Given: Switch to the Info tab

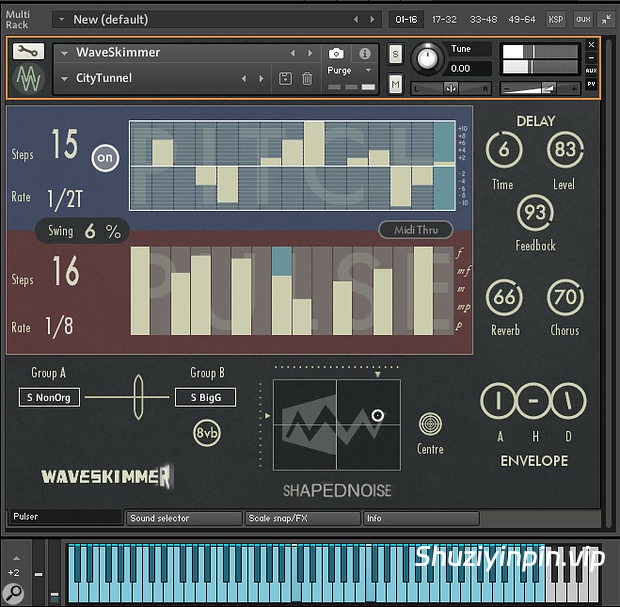Looking at the screenshot, I should [x=421, y=518].
